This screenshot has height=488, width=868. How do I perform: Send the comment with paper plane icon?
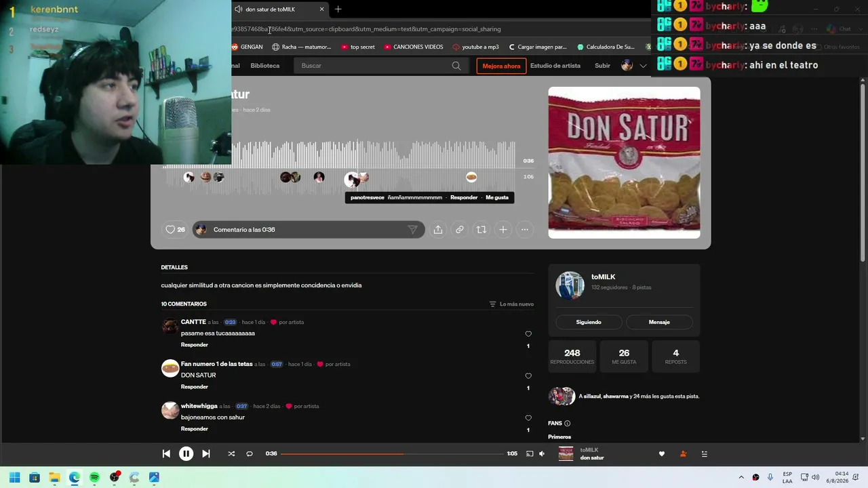click(412, 230)
